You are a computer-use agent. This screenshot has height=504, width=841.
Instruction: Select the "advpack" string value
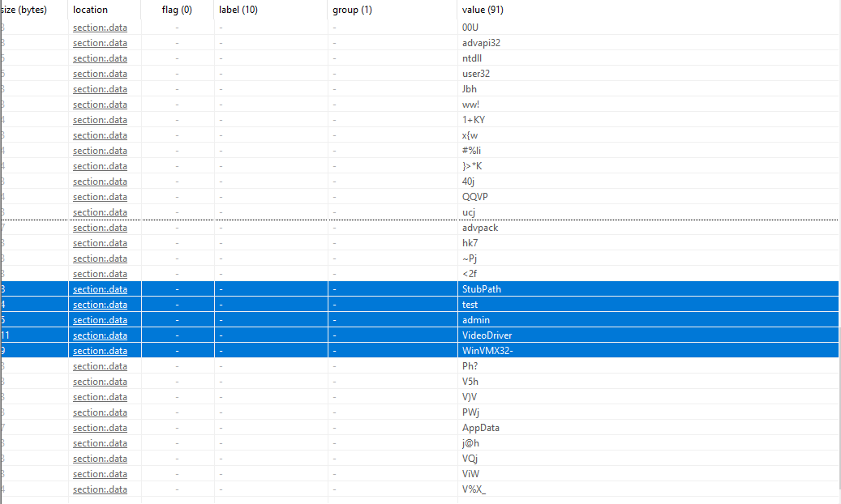click(480, 228)
